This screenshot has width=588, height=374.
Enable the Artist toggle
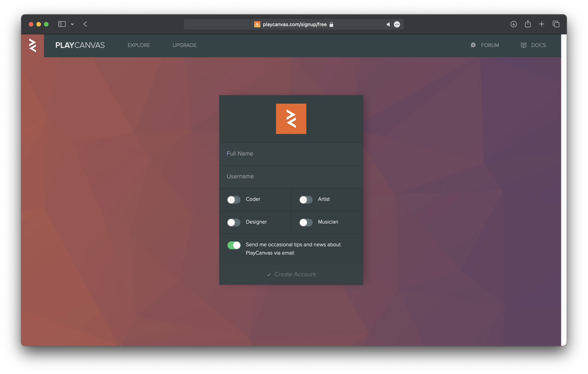pos(306,200)
